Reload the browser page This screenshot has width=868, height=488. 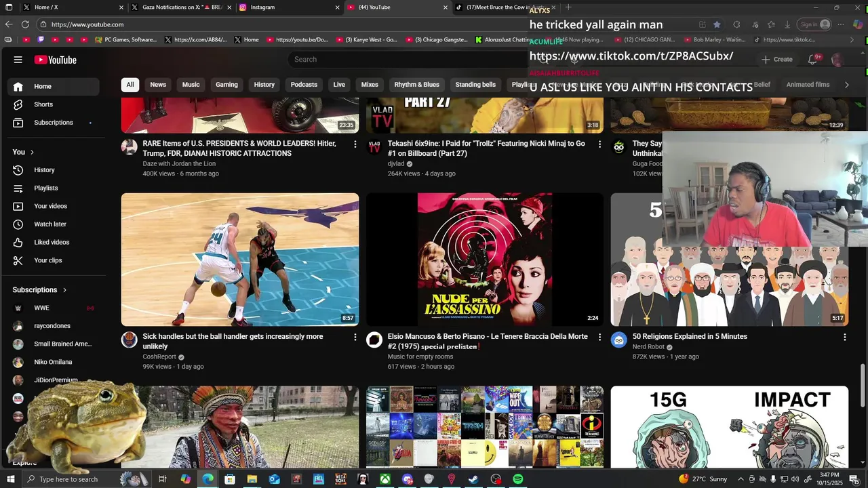26,24
